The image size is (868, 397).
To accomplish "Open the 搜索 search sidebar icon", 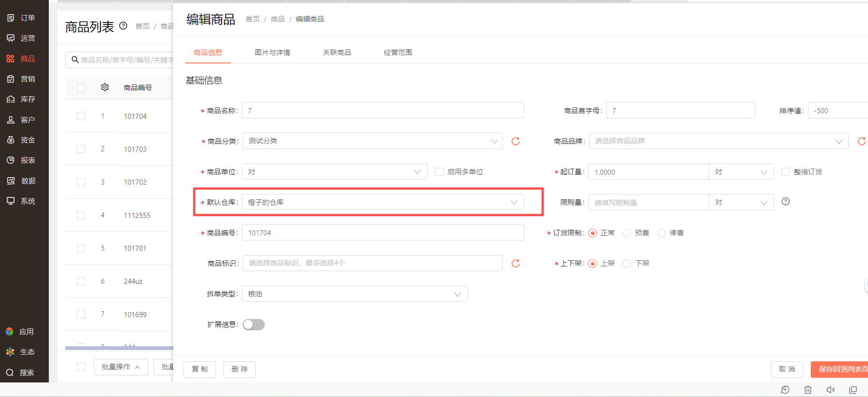I will [x=10, y=373].
